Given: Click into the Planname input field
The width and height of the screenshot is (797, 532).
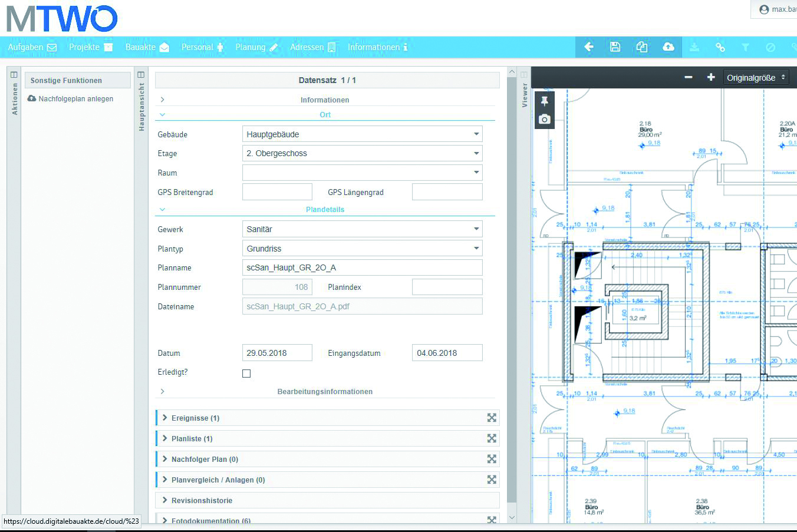Looking at the screenshot, I should [x=362, y=267].
